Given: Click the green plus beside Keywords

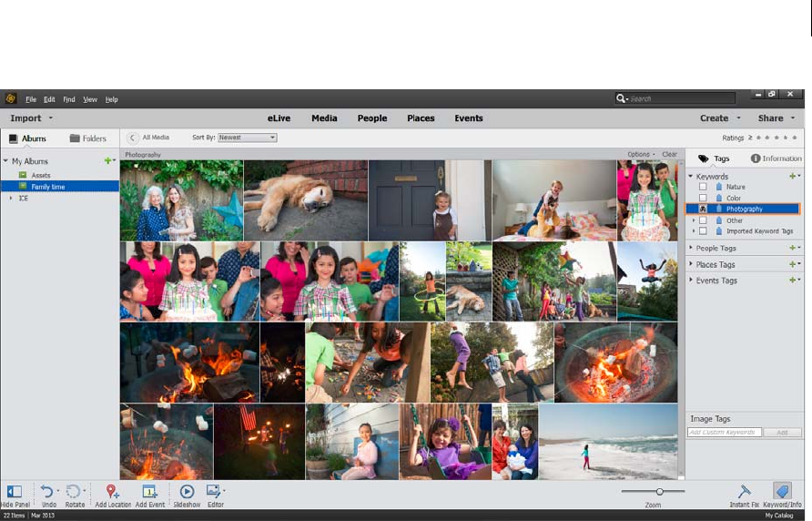Looking at the screenshot, I should [x=792, y=177].
